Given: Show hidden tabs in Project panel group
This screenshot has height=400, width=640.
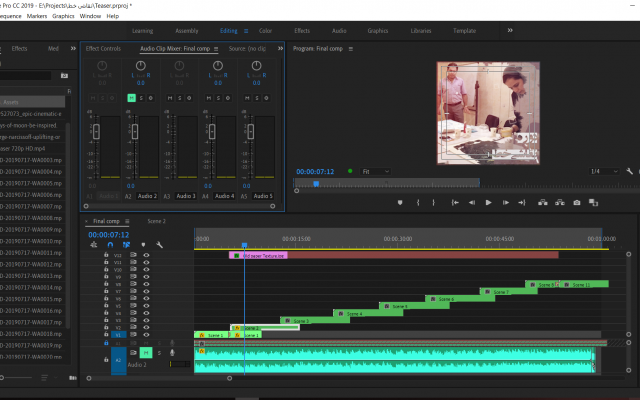Looking at the screenshot, I should [x=73, y=48].
